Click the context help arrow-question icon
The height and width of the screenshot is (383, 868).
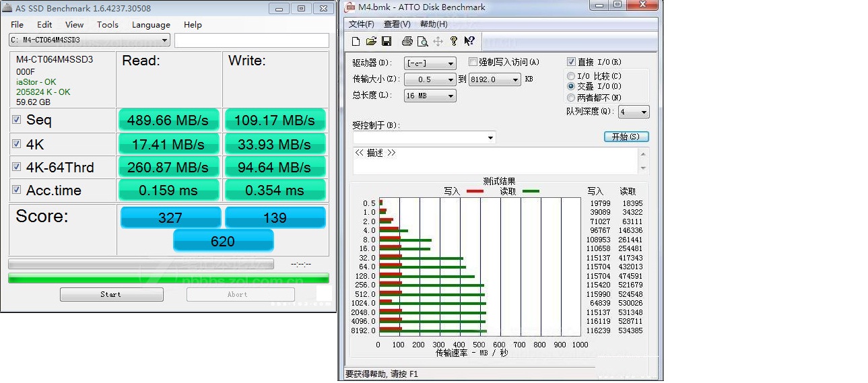[x=469, y=42]
